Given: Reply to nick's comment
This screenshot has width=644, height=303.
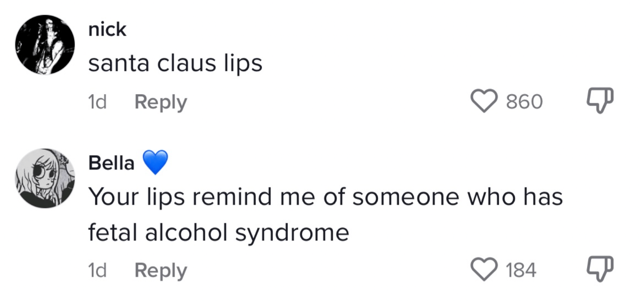Looking at the screenshot, I should 161,102.
